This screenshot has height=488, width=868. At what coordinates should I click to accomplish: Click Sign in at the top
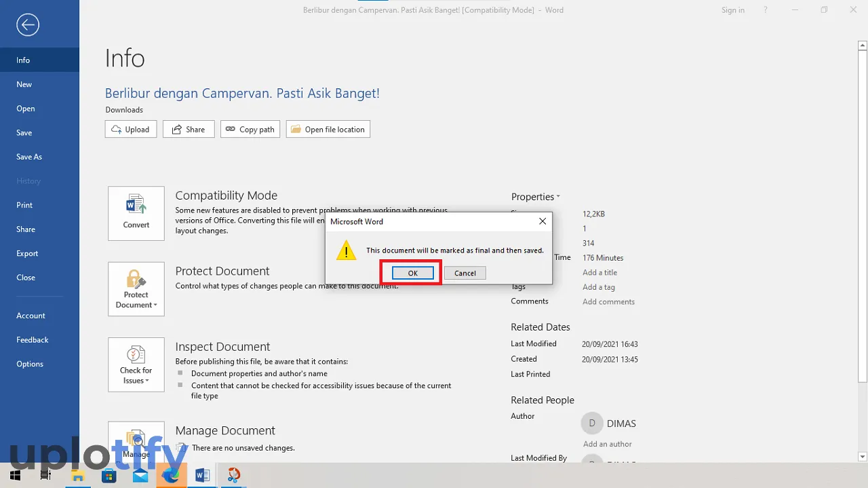coord(733,10)
